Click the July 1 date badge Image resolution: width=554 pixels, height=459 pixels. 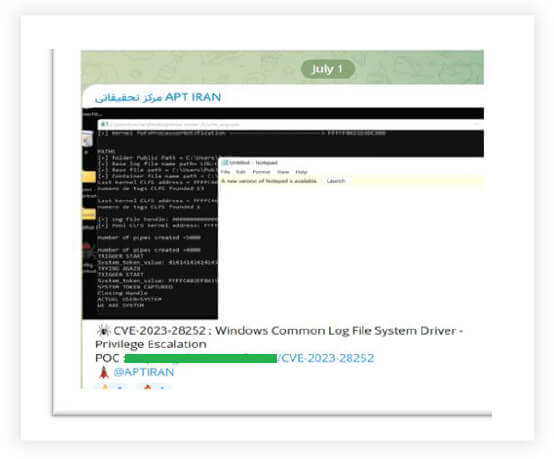[x=328, y=69]
